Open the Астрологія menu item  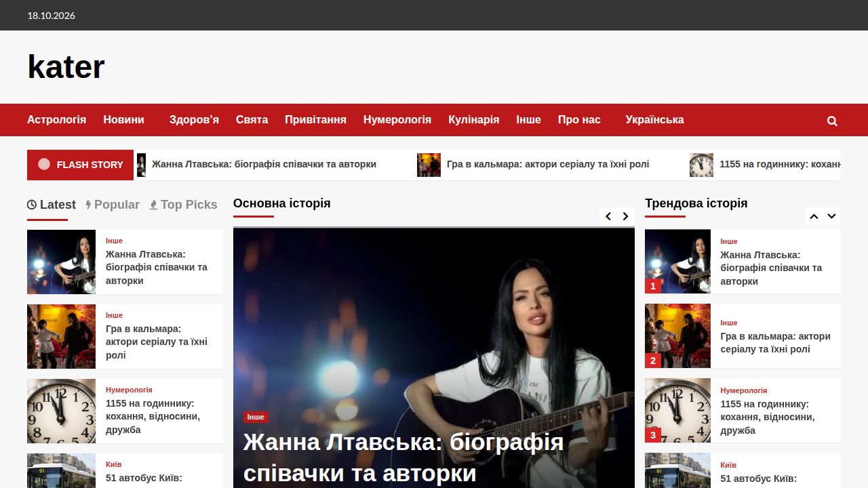[x=56, y=120]
